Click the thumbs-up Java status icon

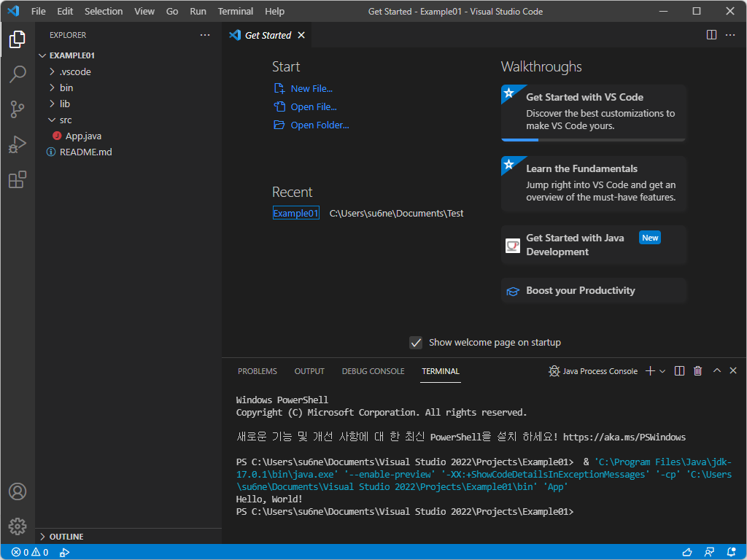point(687,553)
